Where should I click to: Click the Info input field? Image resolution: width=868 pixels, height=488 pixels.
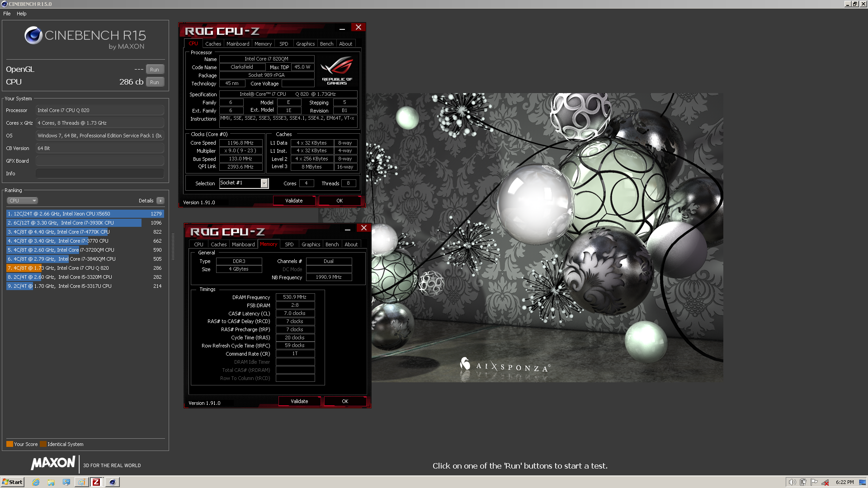(100, 174)
